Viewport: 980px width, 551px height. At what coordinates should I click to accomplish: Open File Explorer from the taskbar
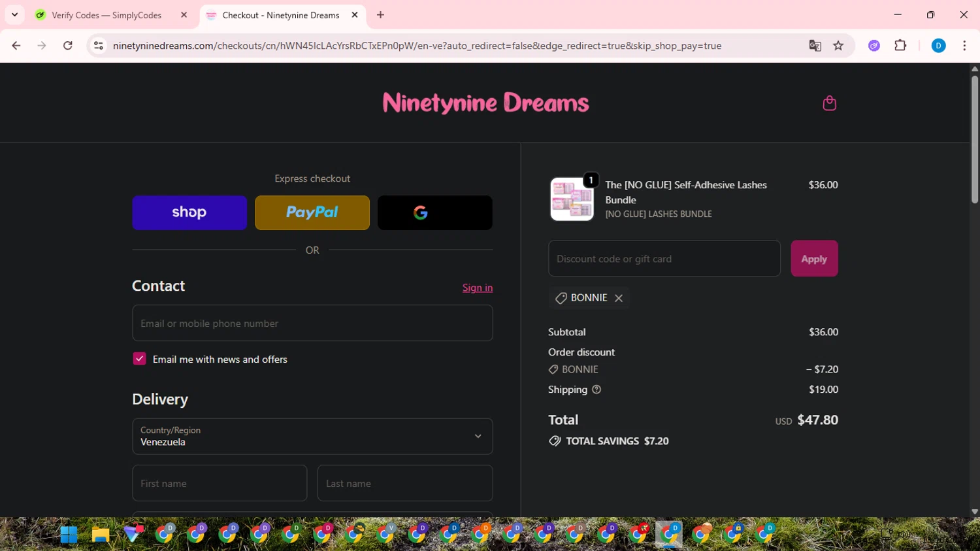(x=100, y=535)
